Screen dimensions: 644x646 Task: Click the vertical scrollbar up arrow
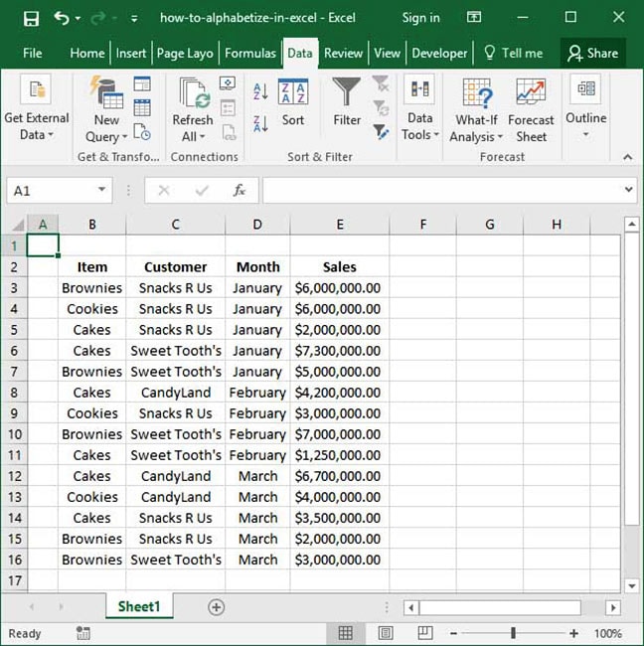(631, 225)
